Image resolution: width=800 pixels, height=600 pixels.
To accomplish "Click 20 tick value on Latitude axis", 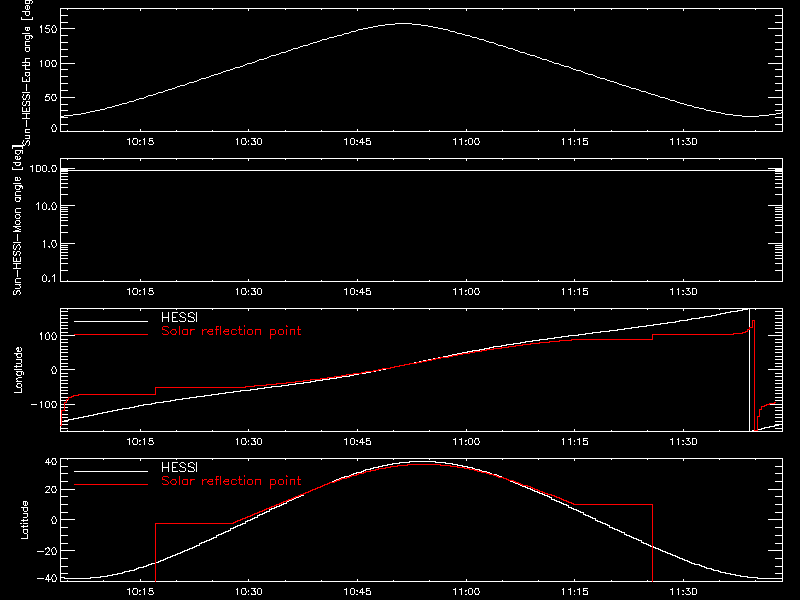I will pyautogui.click(x=51, y=490).
